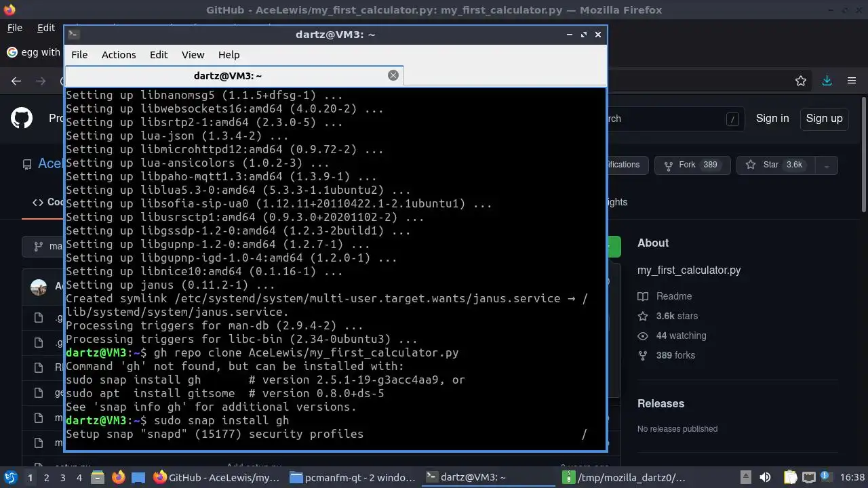Open the terminal's Edit menu

click(x=159, y=55)
